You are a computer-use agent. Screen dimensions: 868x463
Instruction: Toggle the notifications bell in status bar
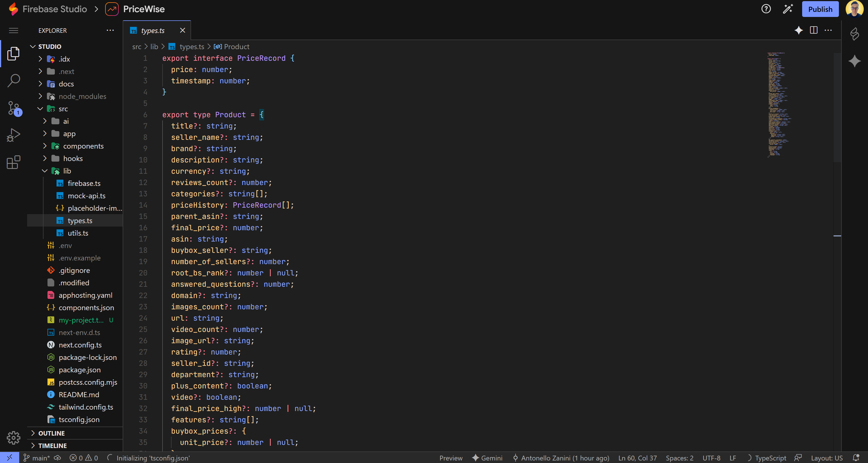(856, 458)
